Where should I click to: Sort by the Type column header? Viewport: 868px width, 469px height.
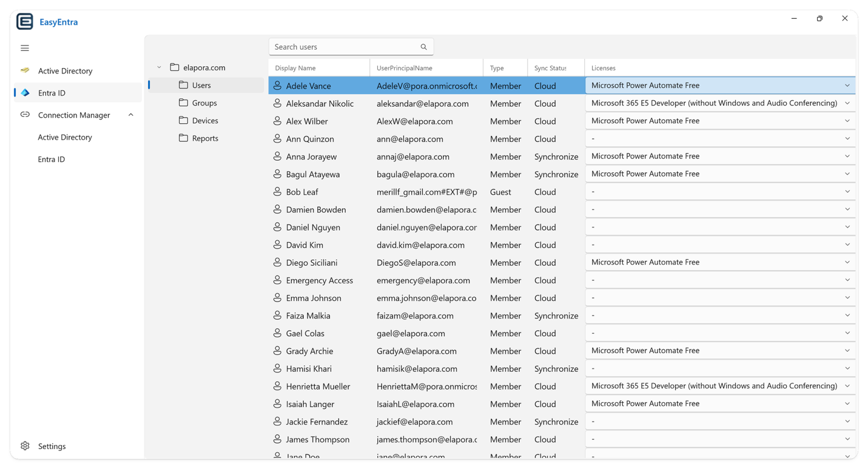point(505,68)
